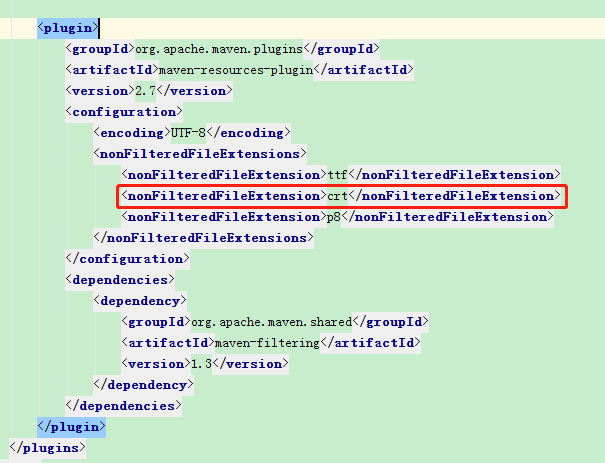Click the UTF-8 encoding value
The height and width of the screenshot is (463, 605).
(188, 133)
